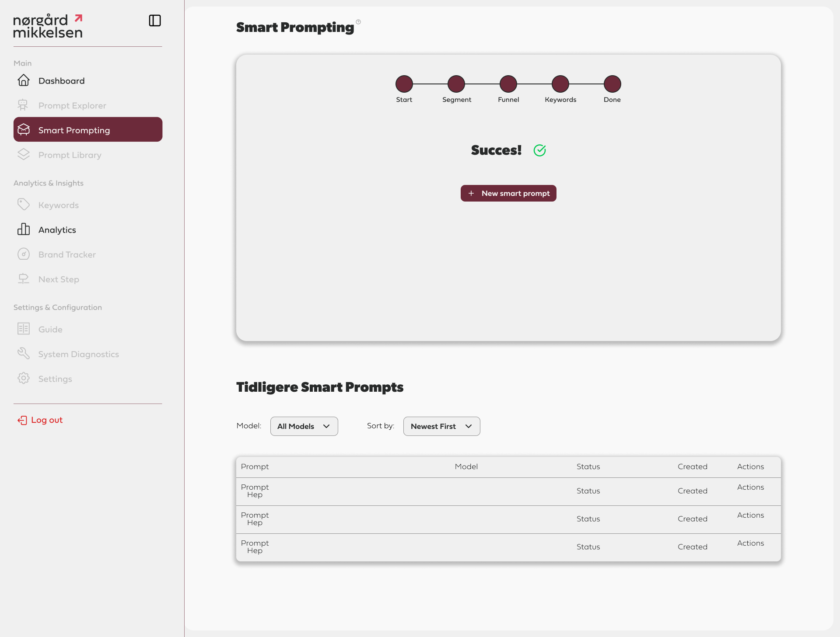Click the Keywords tag icon
Image resolution: width=840 pixels, height=637 pixels.
[24, 205]
